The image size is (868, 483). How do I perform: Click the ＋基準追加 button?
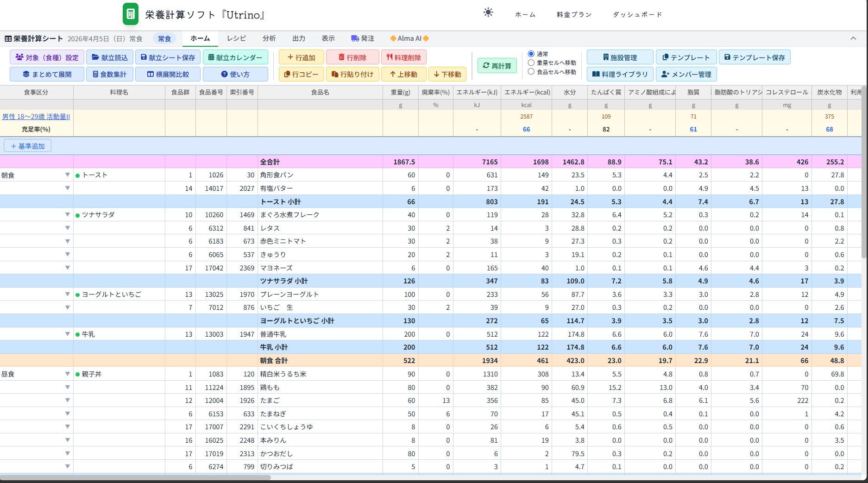28,146
